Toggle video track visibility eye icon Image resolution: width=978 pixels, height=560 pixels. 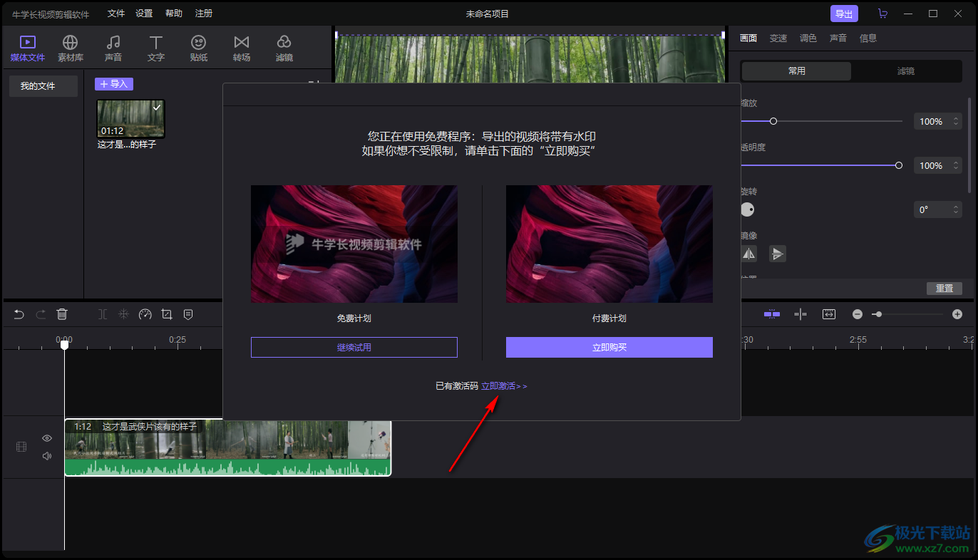47,438
